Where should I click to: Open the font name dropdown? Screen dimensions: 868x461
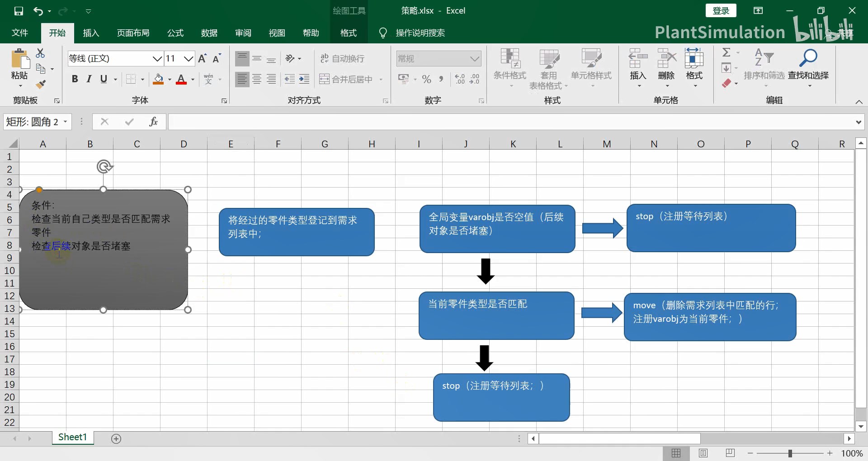click(157, 58)
